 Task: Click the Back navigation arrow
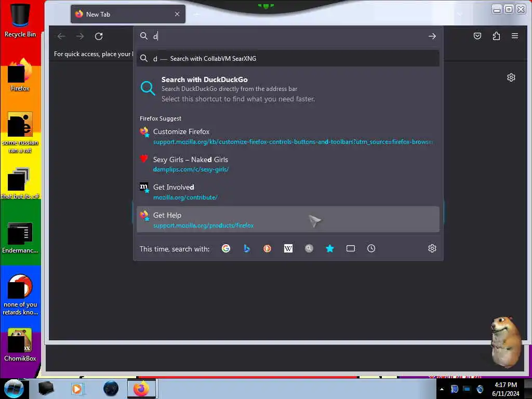click(x=61, y=36)
